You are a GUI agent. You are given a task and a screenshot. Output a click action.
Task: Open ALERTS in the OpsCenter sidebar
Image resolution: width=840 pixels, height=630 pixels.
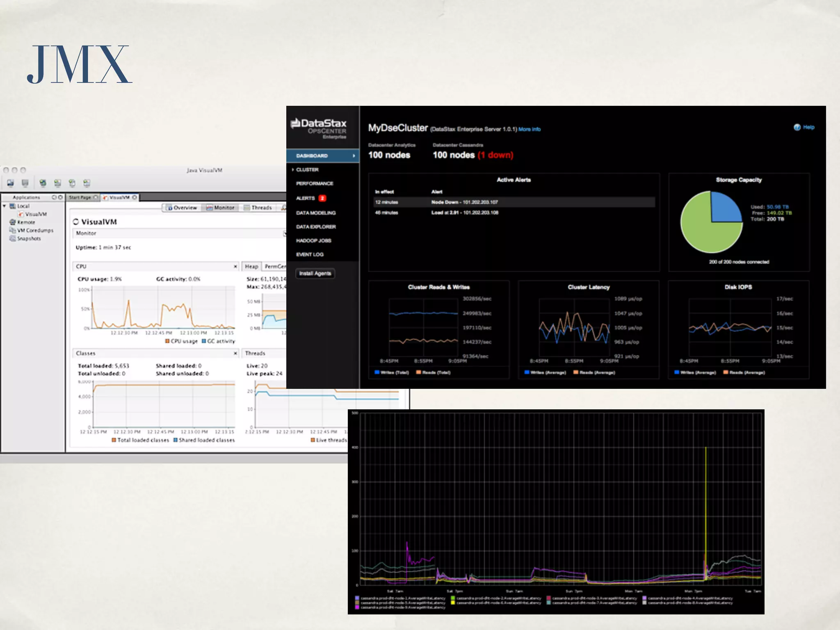coord(306,198)
